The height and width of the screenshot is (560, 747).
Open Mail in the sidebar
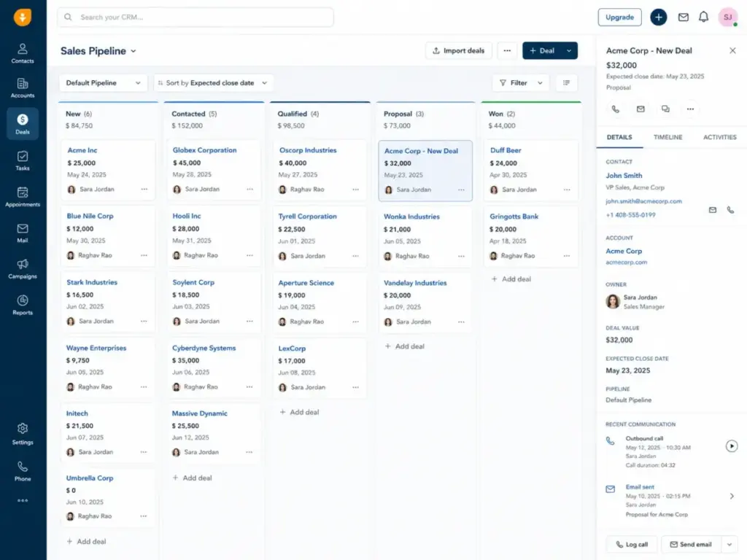coord(23,233)
